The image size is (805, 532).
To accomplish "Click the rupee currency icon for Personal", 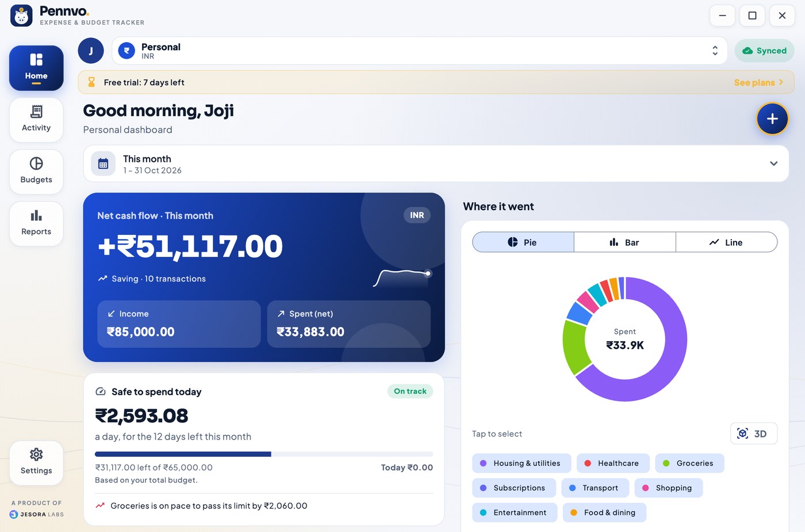I will [x=126, y=51].
